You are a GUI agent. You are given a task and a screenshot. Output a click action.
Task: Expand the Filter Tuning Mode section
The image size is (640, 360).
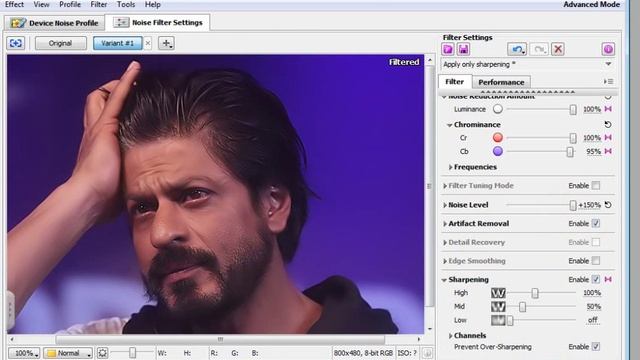[445, 186]
